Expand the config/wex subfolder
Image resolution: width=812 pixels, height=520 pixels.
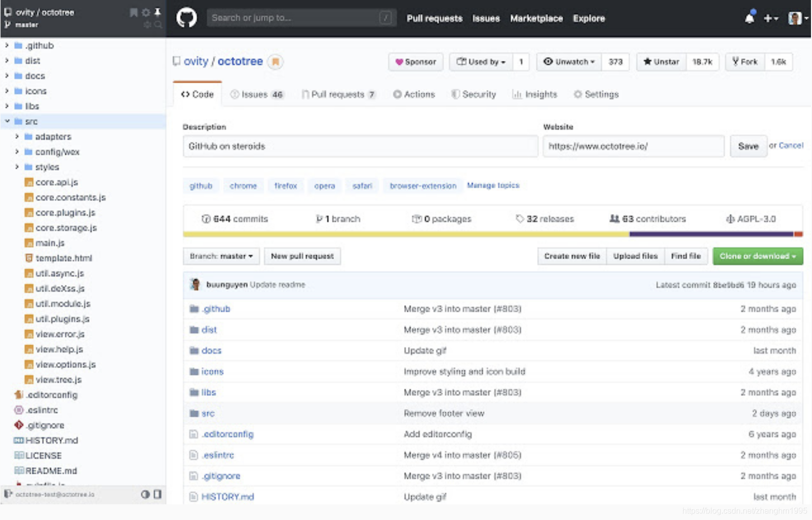point(17,152)
